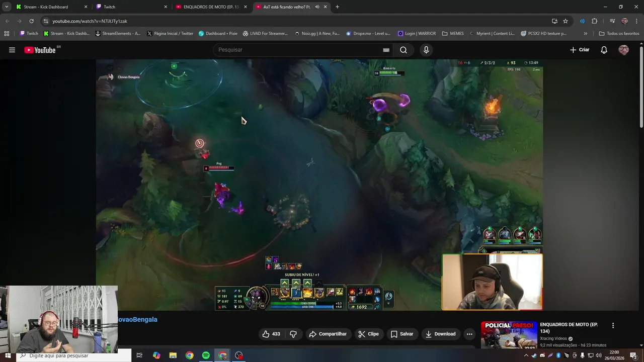Screen dimensions: 644x362
Task: Open PCSX2 HD texture bookmark
Action: pyautogui.click(x=544, y=34)
